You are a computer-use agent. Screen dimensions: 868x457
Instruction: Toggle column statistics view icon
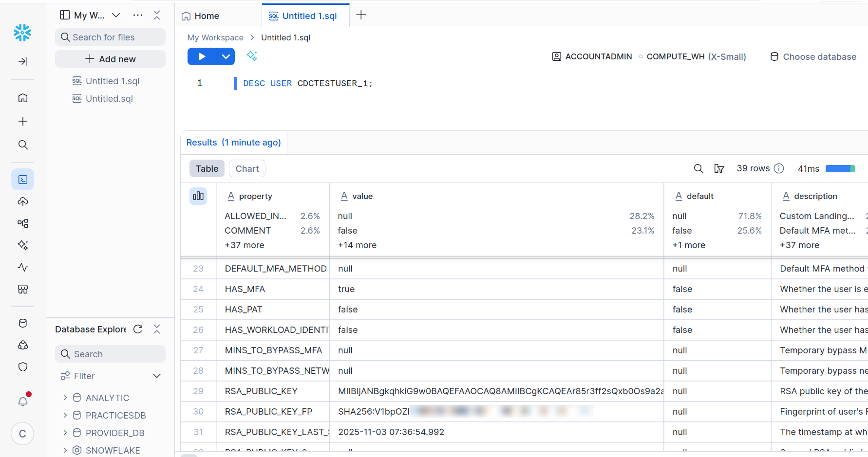[198, 196]
